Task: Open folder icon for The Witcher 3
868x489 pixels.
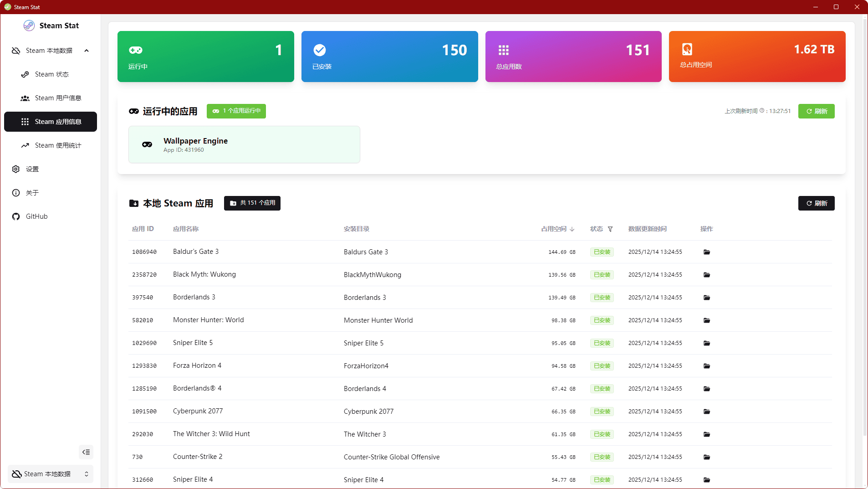Action: pyautogui.click(x=706, y=434)
